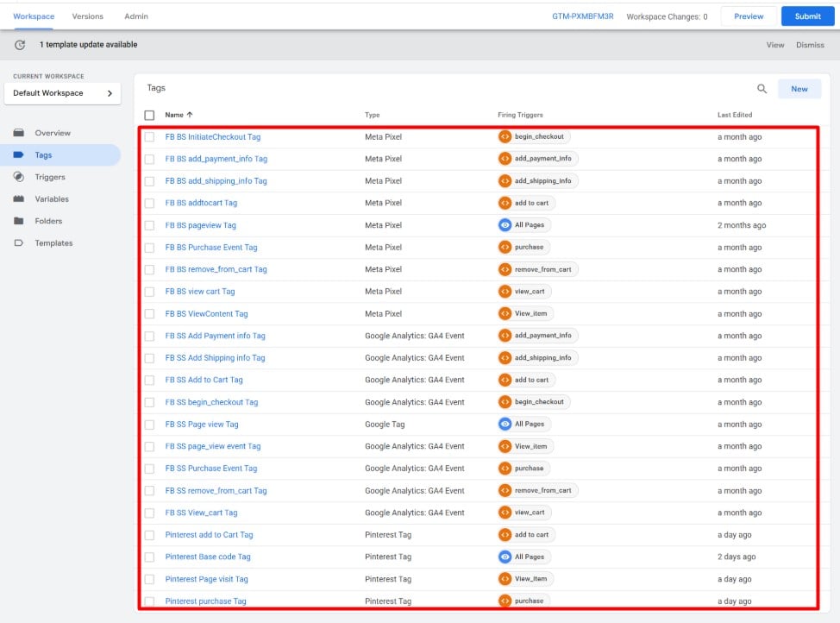840x623 pixels.
Task: Click the Templates sidebar icon
Action: click(x=19, y=242)
